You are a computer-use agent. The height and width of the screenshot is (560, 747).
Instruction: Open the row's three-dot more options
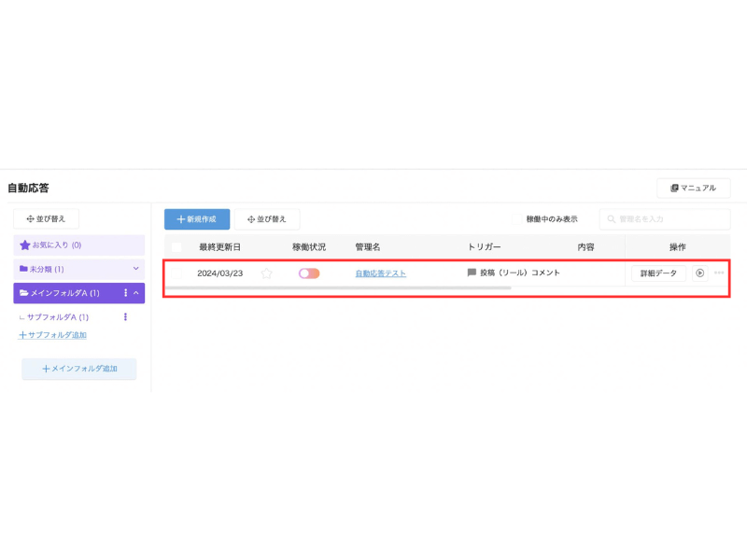(719, 273)
